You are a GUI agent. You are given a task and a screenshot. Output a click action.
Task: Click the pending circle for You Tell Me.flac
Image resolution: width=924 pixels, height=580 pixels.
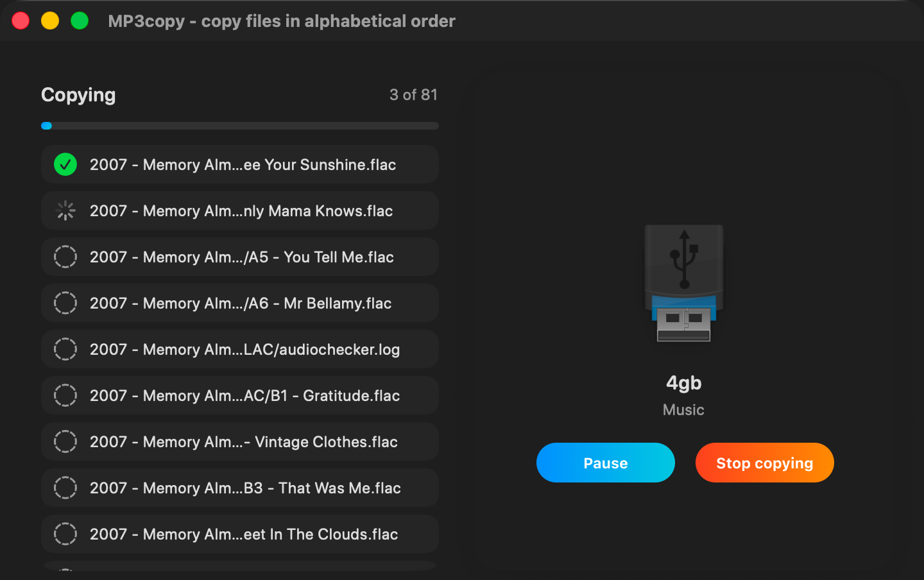pyautogui.click(x=65, y=257)
